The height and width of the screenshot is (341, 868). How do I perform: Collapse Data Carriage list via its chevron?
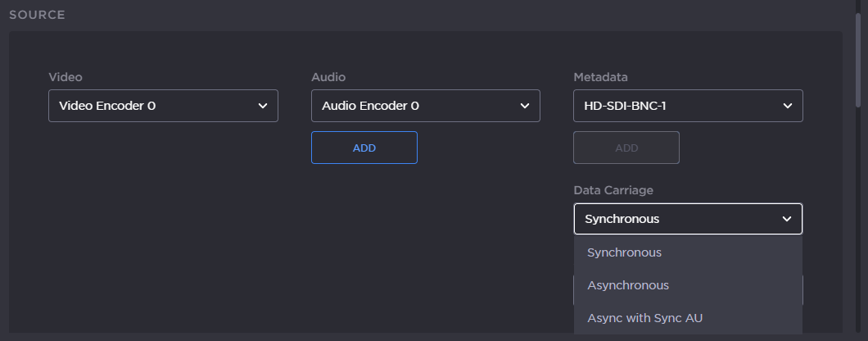pyautogui.click(x=787, y=219)
